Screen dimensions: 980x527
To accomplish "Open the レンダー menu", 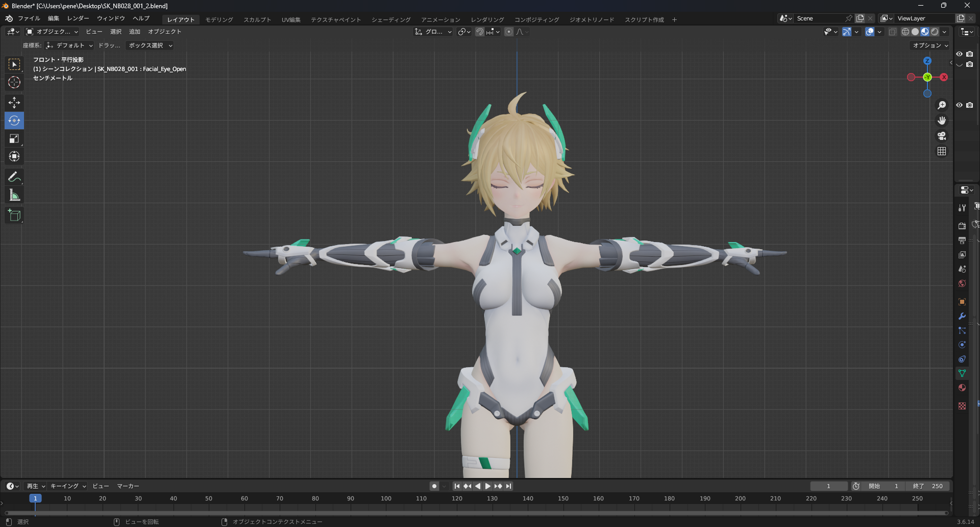I will pos(78,18).
